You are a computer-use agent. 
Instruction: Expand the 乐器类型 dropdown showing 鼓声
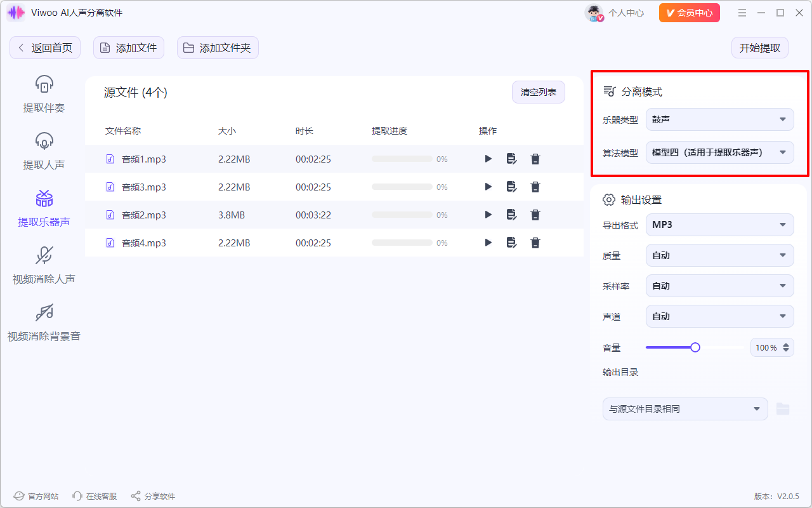(720, 119)
